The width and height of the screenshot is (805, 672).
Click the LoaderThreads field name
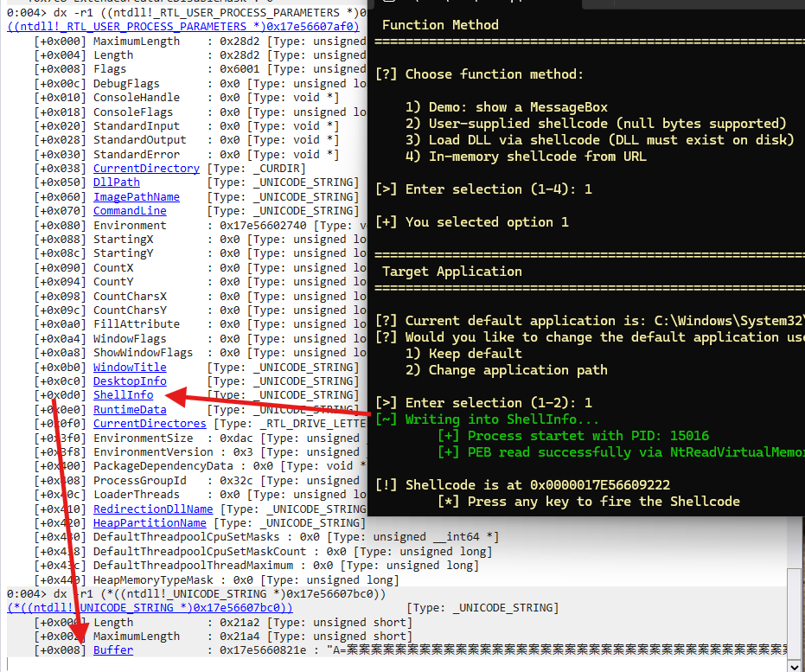137,495
